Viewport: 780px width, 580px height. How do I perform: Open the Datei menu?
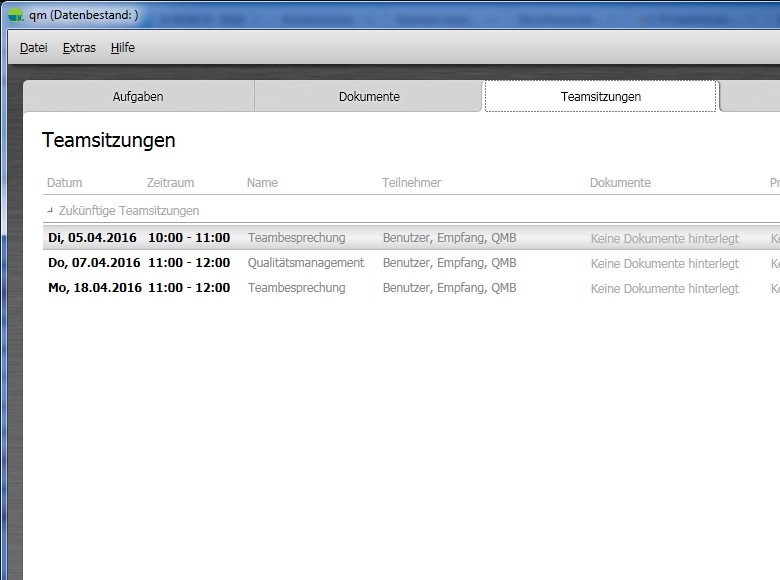click(33, 48)
